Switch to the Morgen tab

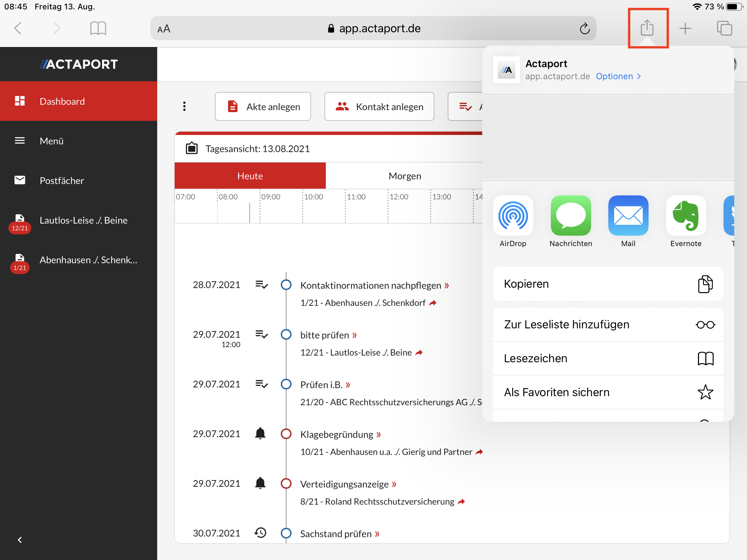point(404,176)
